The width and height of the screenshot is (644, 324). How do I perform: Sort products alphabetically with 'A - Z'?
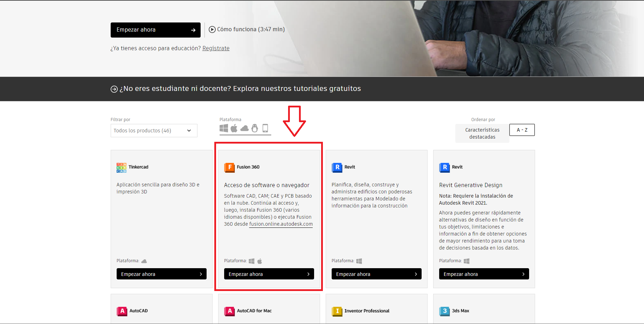click(522, 130)
